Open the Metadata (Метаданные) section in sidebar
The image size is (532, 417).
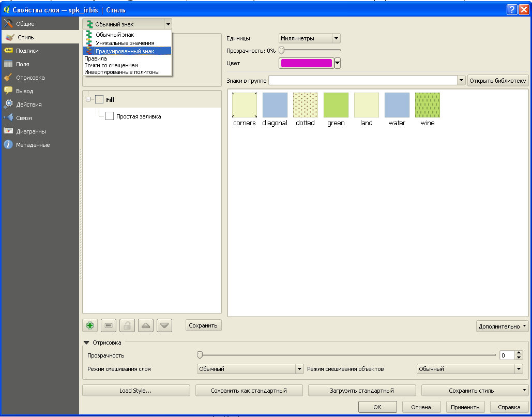click(x=33, y=145)
